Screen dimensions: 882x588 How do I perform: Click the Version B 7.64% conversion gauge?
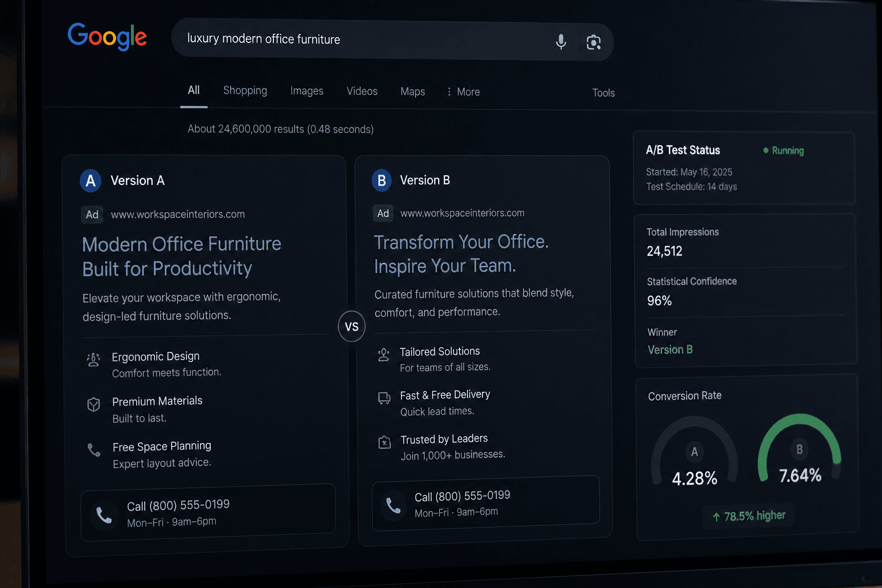pyautogui.click(x=799, y=449)
